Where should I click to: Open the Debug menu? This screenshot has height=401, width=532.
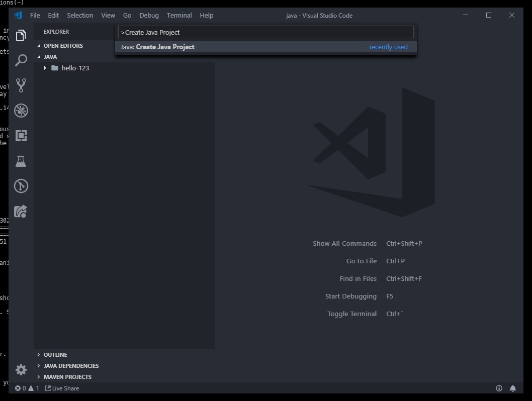click(149, 15)
